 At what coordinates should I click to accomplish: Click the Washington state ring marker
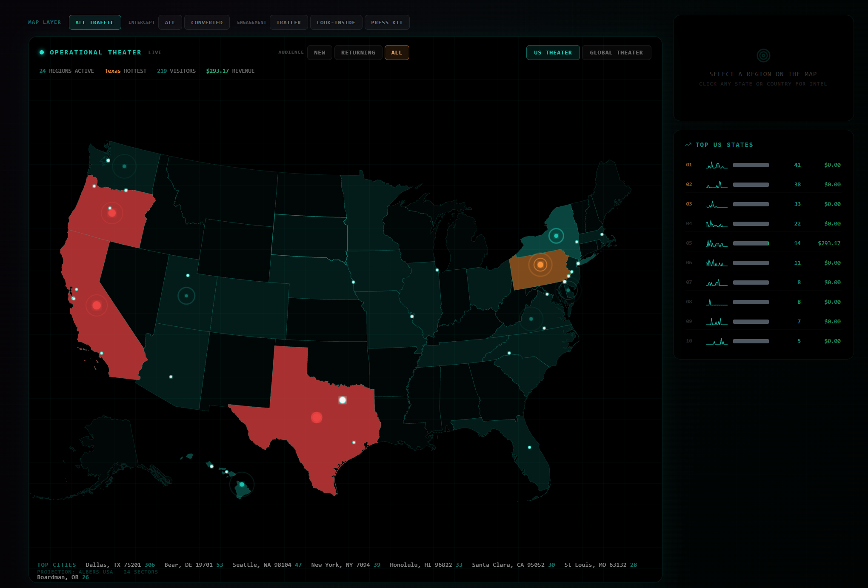[x=124, y=166]
